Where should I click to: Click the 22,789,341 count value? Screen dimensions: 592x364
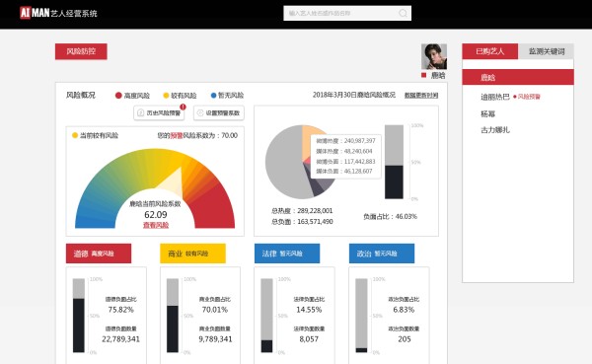pyautogui.click(x=120, y=339)
